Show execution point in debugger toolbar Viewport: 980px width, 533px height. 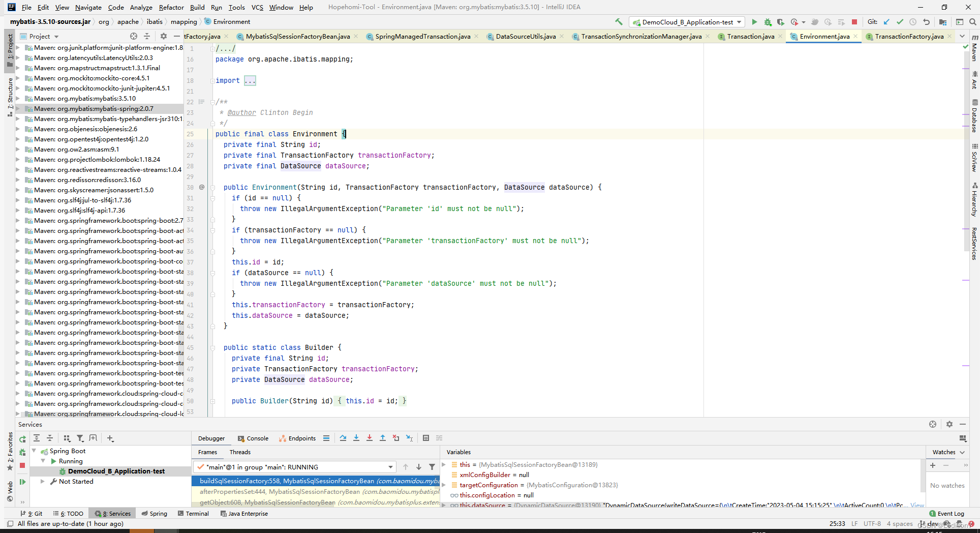point(326,438)
